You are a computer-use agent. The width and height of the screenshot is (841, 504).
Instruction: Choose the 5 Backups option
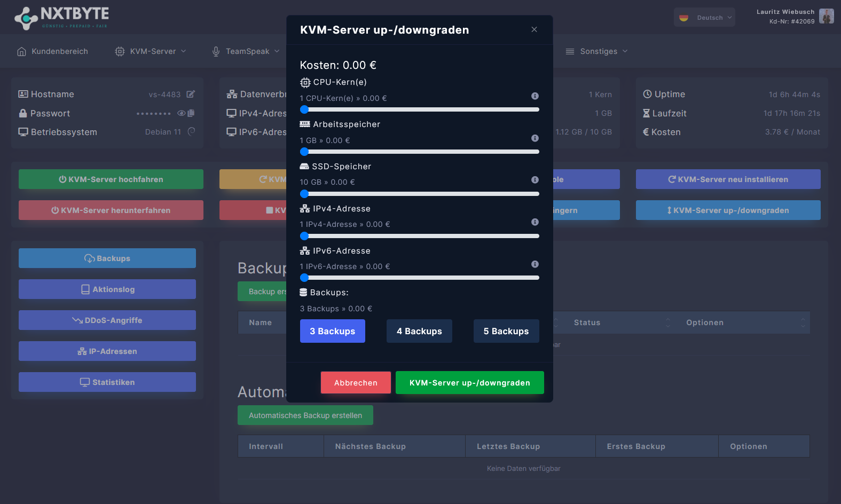pos(506,331)
